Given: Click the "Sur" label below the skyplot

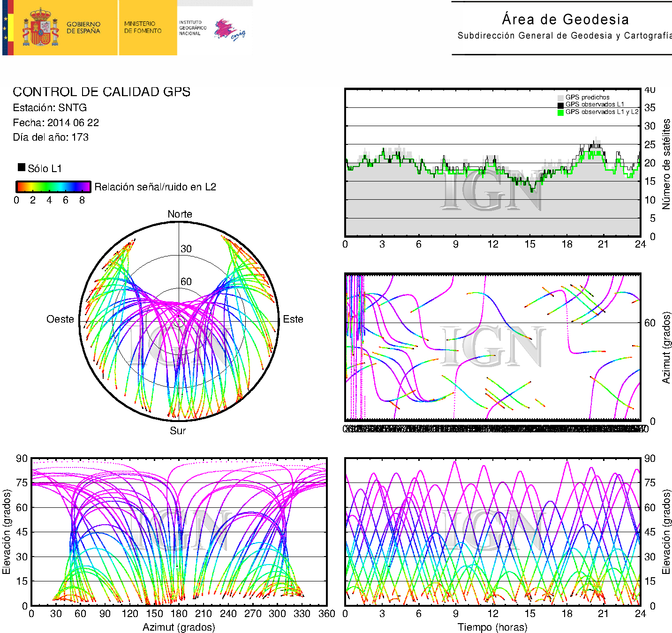Looking at the screenshot, I should [x=178, y=430].
